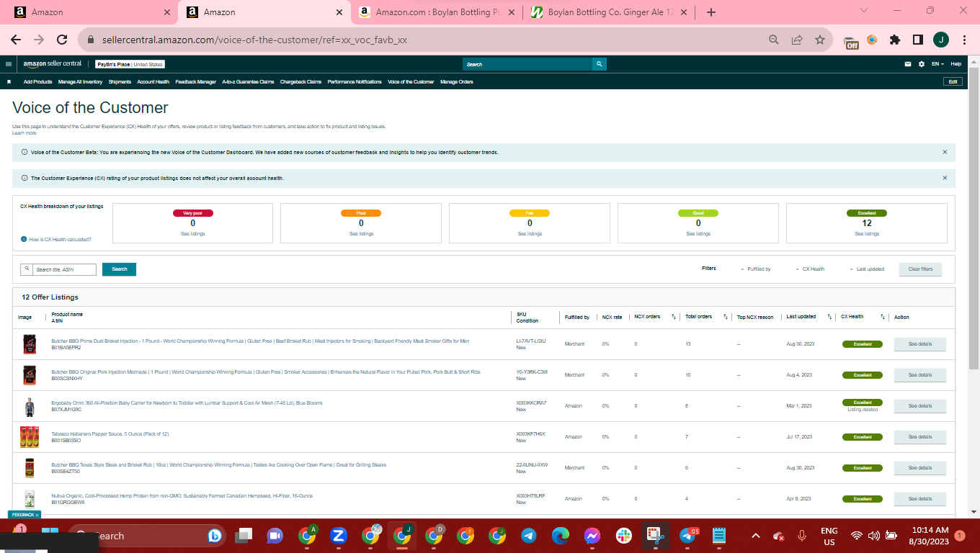Click the extension icon labeled Off
The height and width of the screenshot is (553, 980).
click(x=851, y=42)
